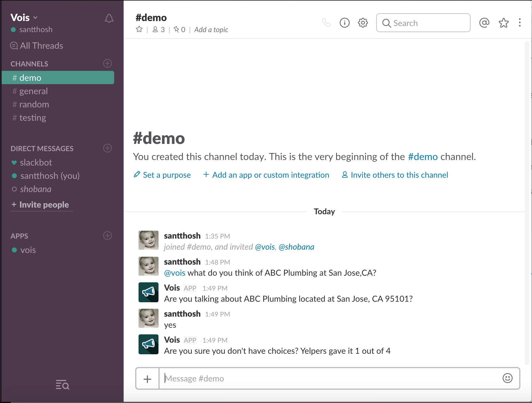Open channel details info icon
Screen dimensions: 532x403
[x=344, y=23]
